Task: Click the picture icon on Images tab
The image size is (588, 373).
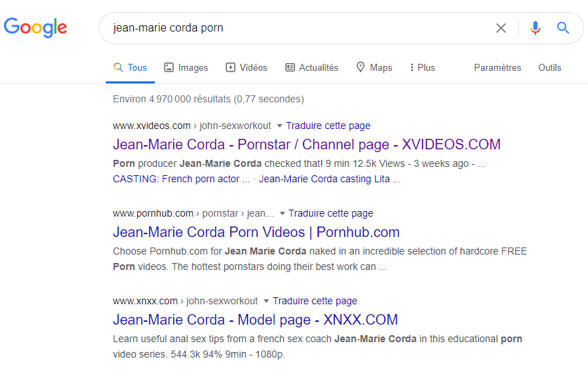Action: coord(169,67)
